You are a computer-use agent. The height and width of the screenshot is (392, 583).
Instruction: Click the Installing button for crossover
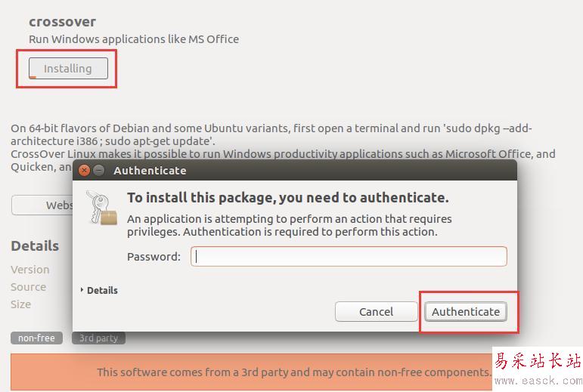click(68, 69)
